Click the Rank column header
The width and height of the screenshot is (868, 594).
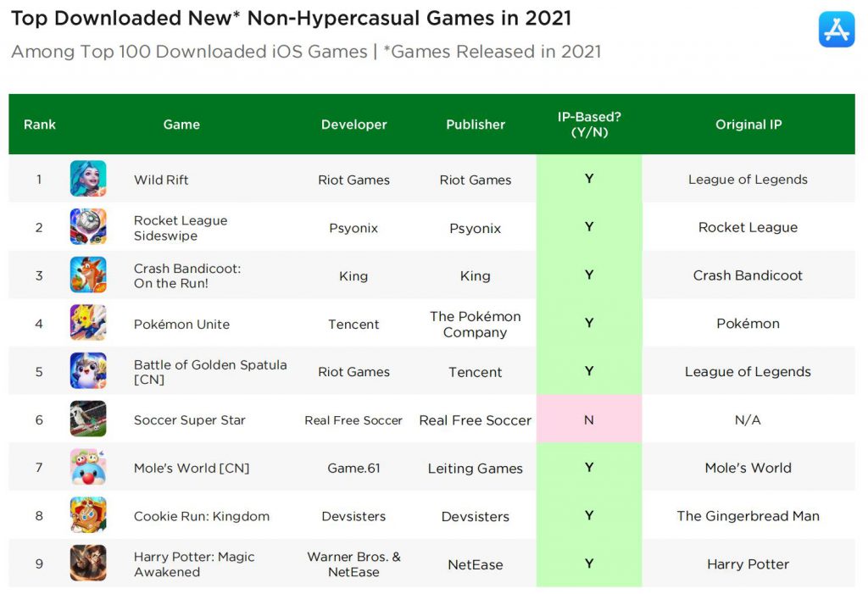click(x=40, y=125)
